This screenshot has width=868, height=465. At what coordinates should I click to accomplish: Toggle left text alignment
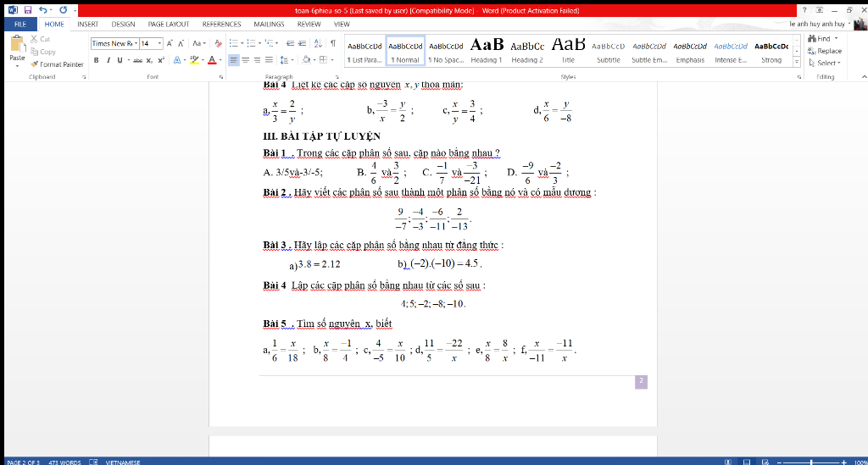pyautogui.click(x=234, y=60)
